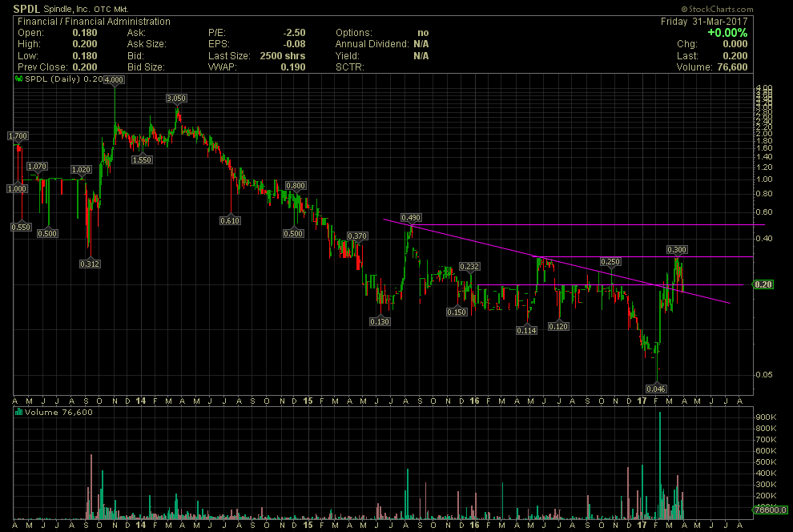This screenshot has height=532, width=793.
Task: Click the SCTR label
Action: 350,66
